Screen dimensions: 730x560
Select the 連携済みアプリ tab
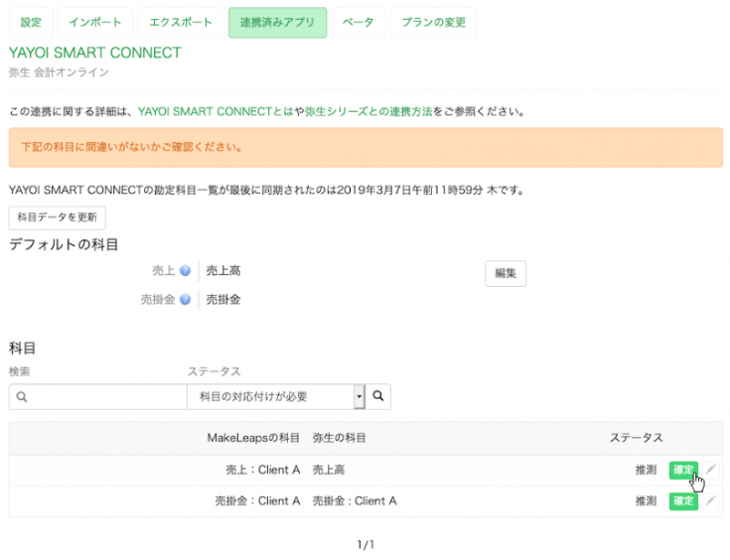point(277,23)
